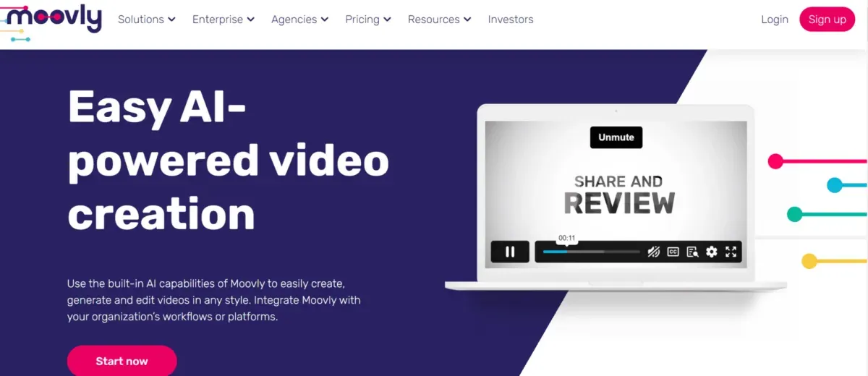This screenshot has height=376, width=868.
Task: Click the 'Easy AI-powered video creation' heading
Action: click(229, 160)
